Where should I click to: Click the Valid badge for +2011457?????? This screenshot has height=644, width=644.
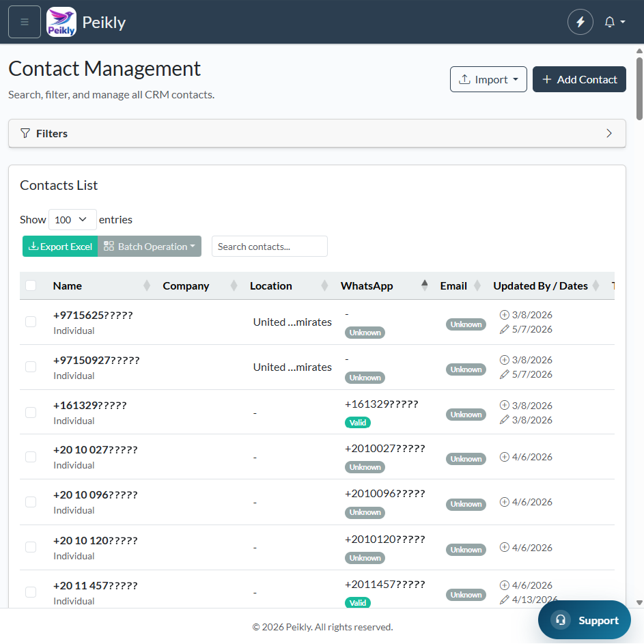[x=358, y=602]
